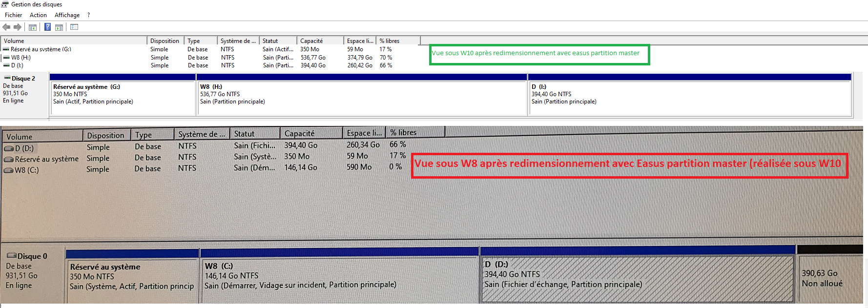868x308 pixels.
Task: Select the 390,63 Go Non alloué block
Action: click(x=830, y=274)
